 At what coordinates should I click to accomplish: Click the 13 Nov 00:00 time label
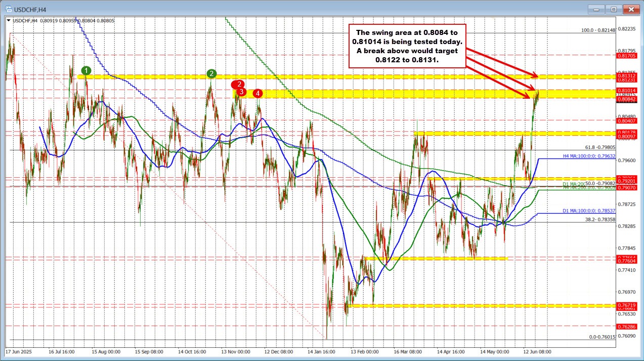point(236,351)
